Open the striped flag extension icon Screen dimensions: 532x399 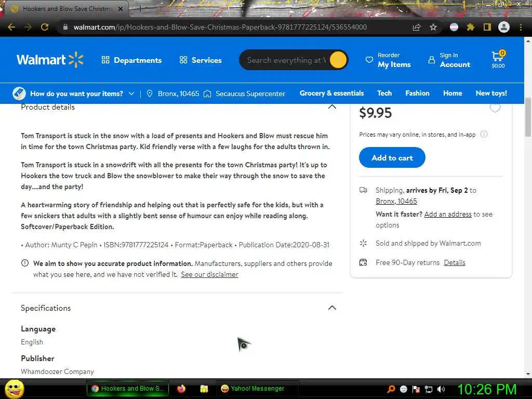(x=454, y=27)
